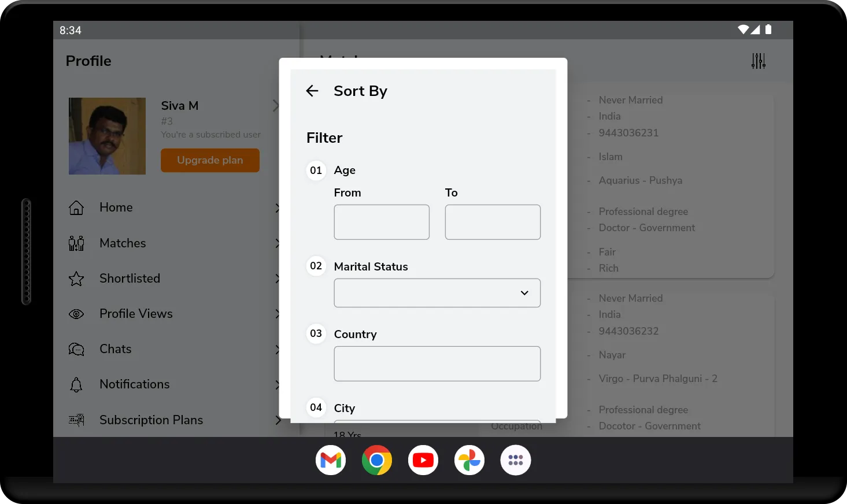Tap the 'Nayar' caste text

coord(612,355)
